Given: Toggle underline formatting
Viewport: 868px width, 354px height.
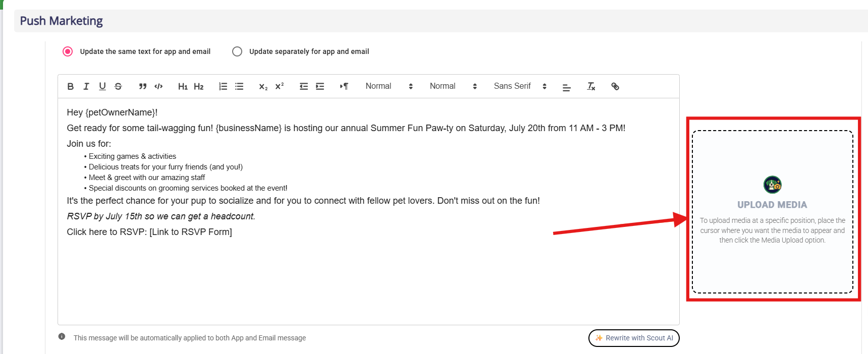Looking at the screenshot, I should (x=102, y=86).
